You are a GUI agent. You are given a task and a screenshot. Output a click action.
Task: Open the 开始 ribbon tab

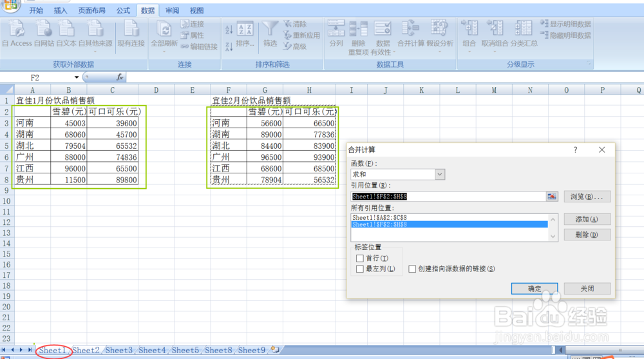click(x=36, y=10)
